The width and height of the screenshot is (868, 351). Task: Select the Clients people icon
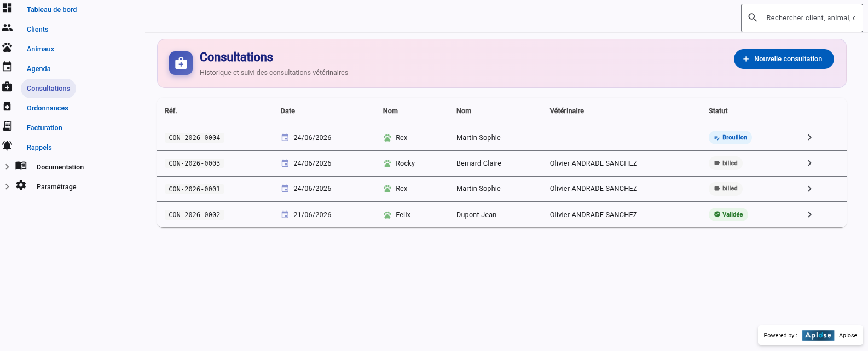click(7, 27)
